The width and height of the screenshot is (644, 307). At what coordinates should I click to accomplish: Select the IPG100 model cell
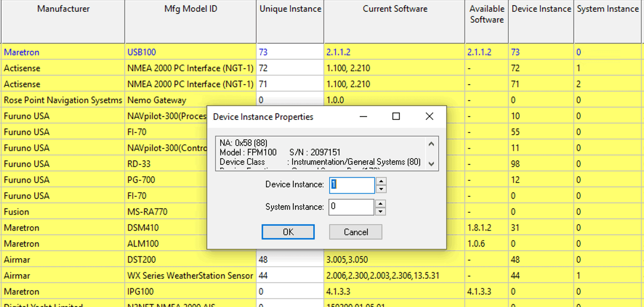pyautogui.click(x=190, y=291)
